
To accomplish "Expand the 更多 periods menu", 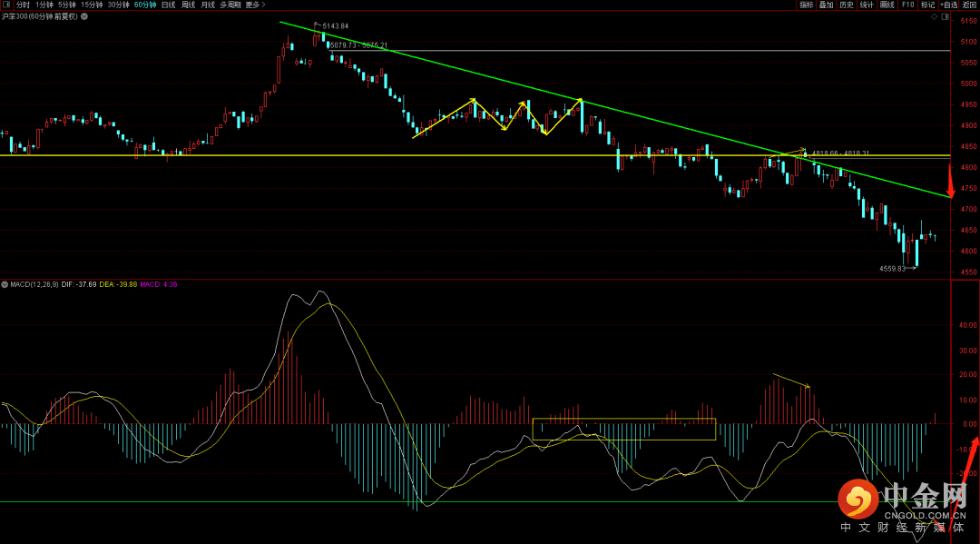I will [x=254, y=5].
